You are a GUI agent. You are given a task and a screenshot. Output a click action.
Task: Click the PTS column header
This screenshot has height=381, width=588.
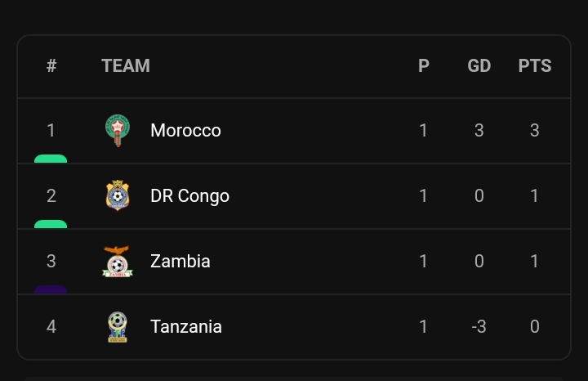pos(535,66)
